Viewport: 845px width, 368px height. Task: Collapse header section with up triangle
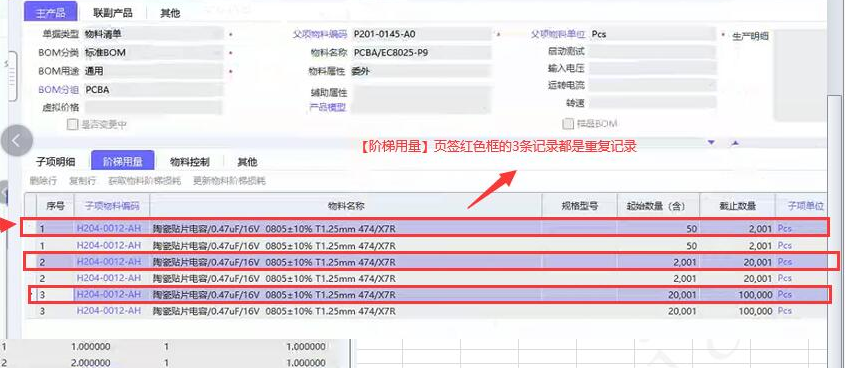point(736,143)
